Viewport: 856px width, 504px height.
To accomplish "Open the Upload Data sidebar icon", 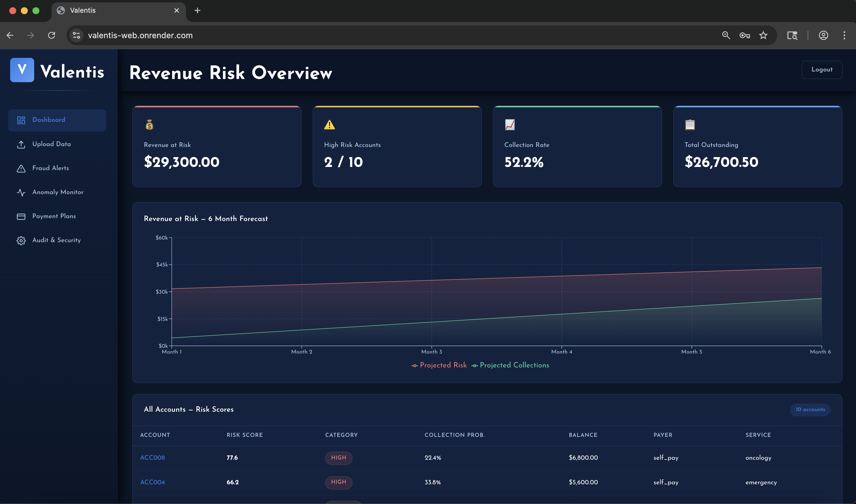I will coord(21,144).
